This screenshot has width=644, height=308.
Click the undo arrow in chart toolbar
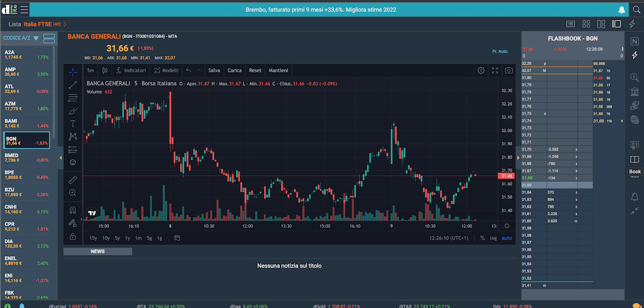click(189, 70)
